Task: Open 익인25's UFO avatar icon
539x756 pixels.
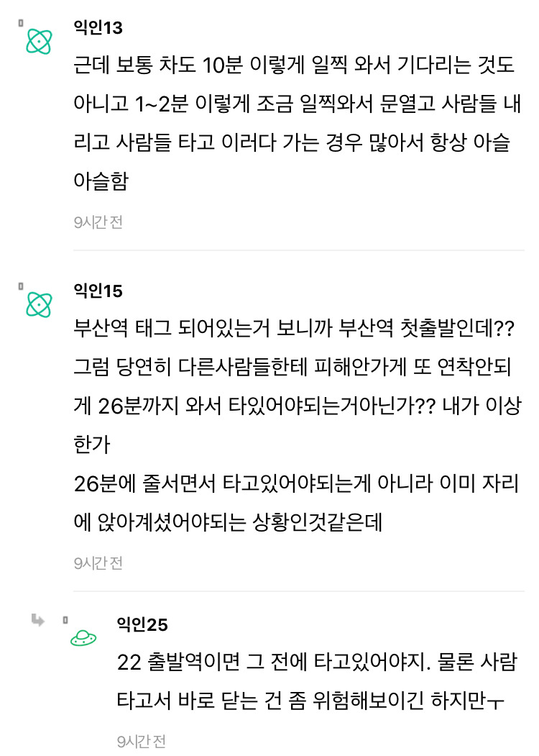Action: 83,637
